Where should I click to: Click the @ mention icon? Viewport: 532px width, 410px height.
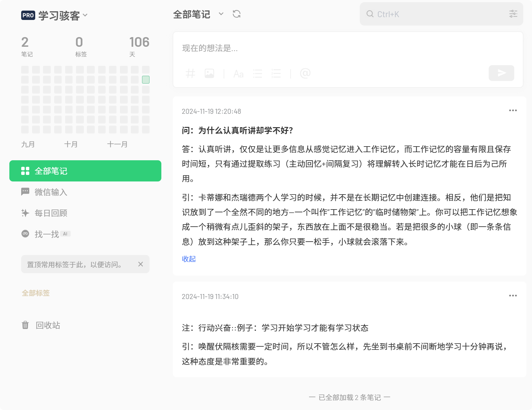305,73
